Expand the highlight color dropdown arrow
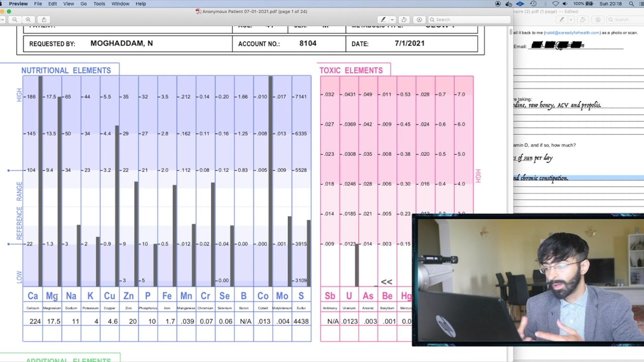Viewport: 644px width, 362px height. coord(392,20)
